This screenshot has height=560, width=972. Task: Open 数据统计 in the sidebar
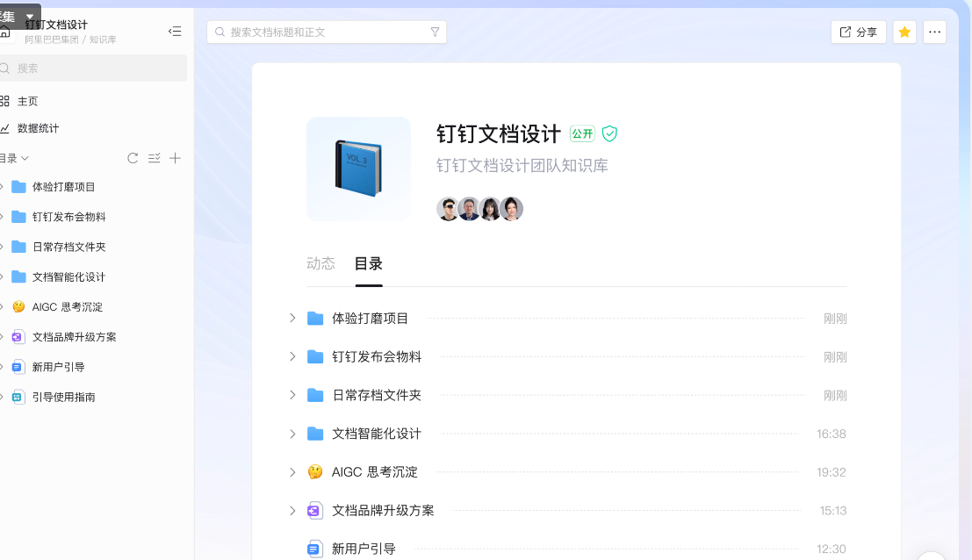tap(38, 128)
